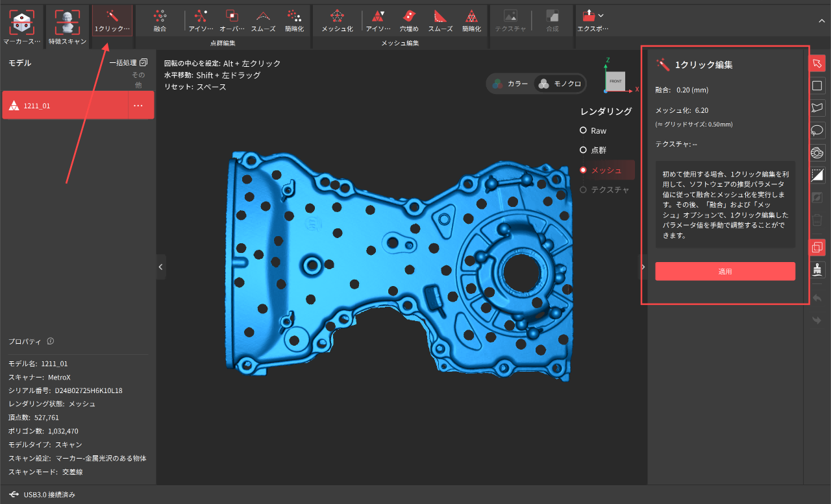Open the 1クリック編集 tool in toolbar
The image size is (831, 504).
click(x=112, y=20)
